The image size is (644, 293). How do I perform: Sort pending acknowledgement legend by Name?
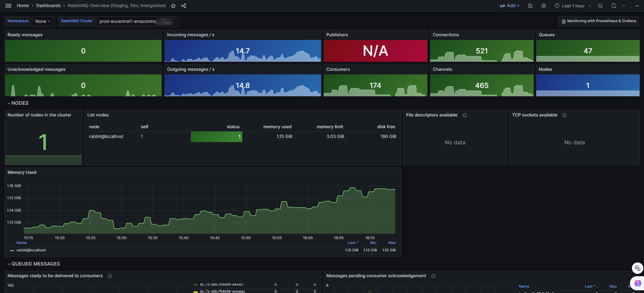(524, 286)
